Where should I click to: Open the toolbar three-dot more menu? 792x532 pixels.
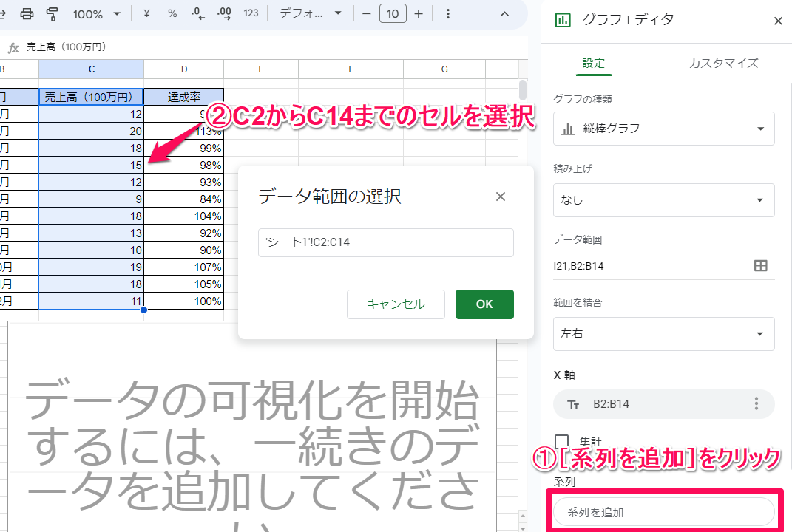(x=447, y=13)
